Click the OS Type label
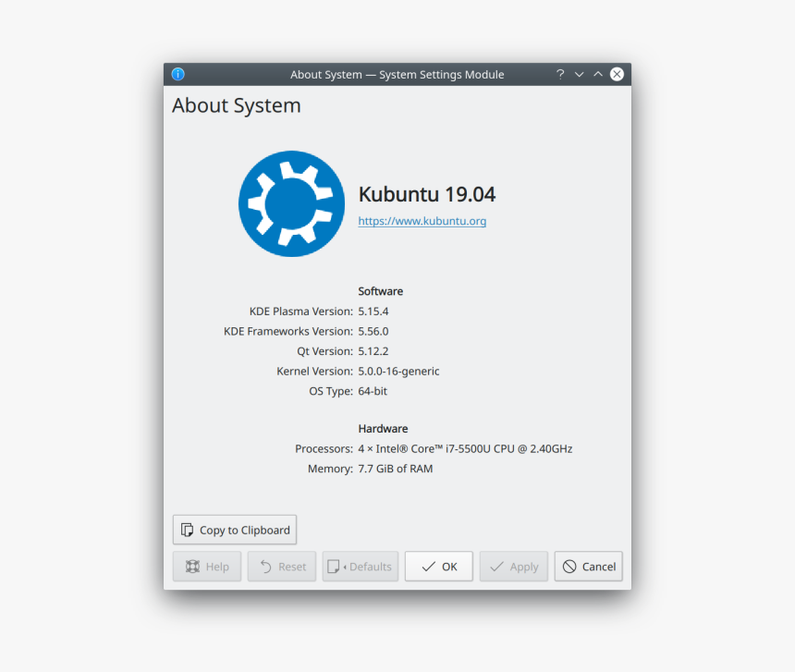Image resolution: width=795 pixels, height=672 pixels. click(331, 391)
